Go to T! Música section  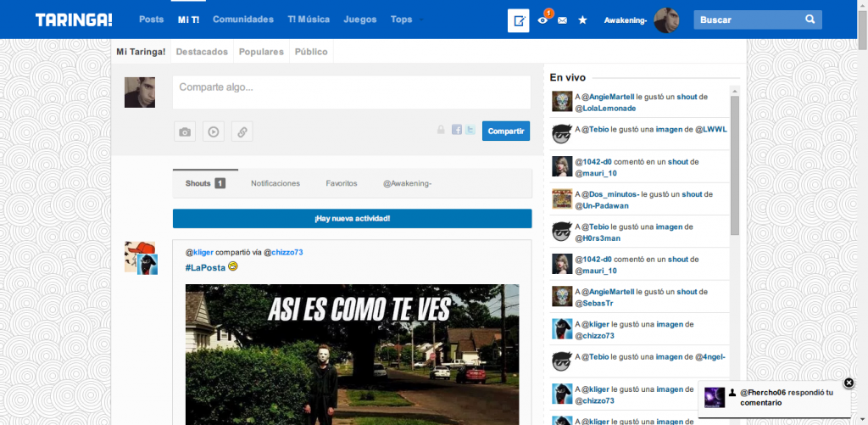pyautogui.click(x=309, y=20)
